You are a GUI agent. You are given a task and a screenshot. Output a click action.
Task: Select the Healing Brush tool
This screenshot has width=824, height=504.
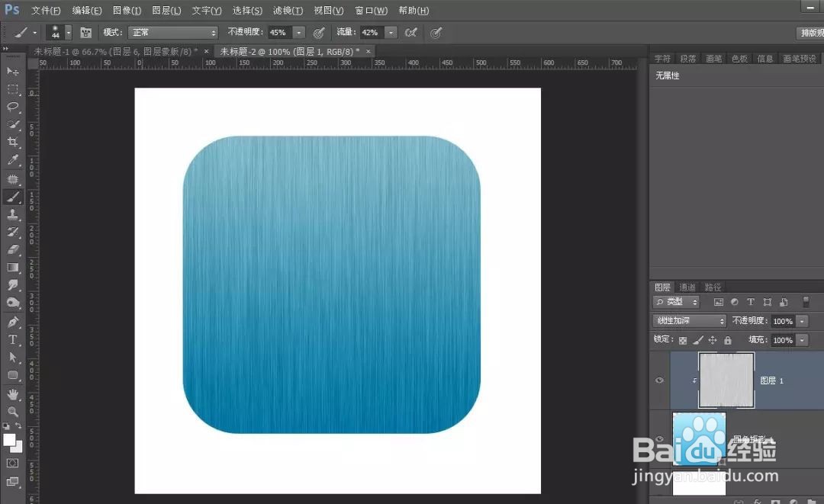click(x=13, y=179)
